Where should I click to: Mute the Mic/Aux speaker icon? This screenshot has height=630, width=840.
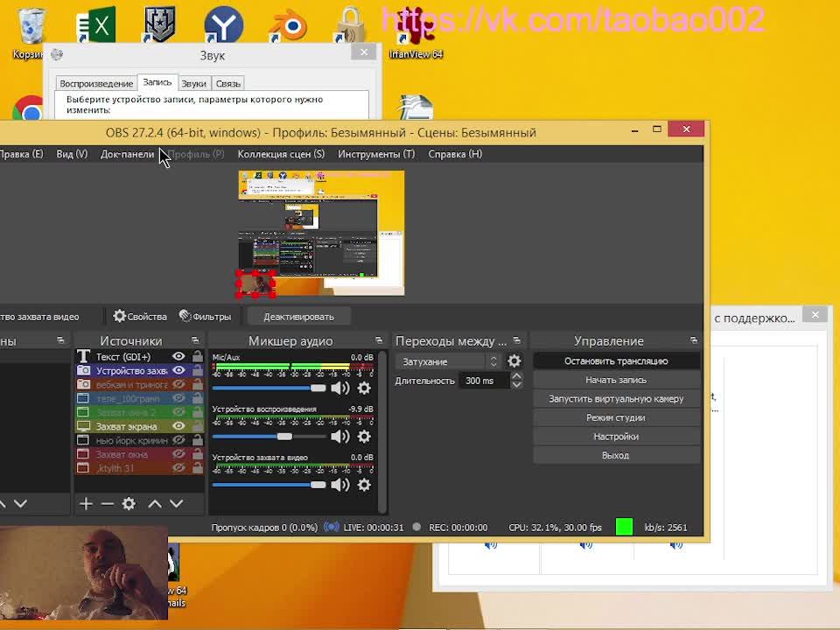tap(340, 388)
